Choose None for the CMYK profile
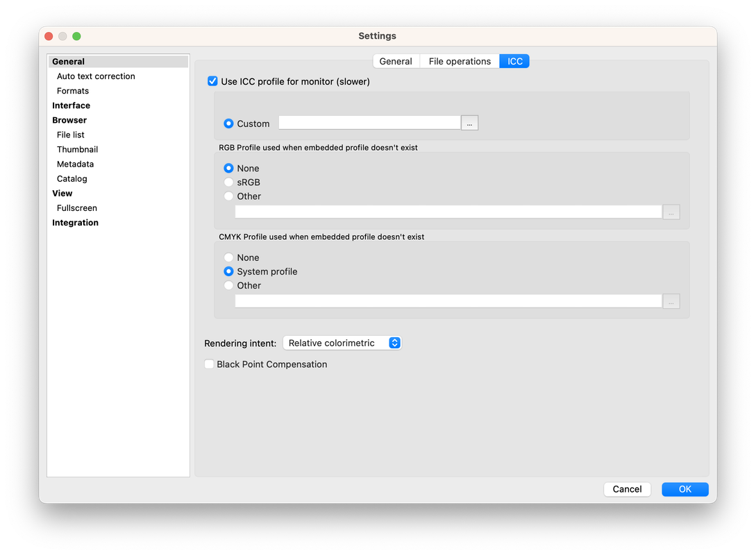The image size is (756, 555). [228, 257]
